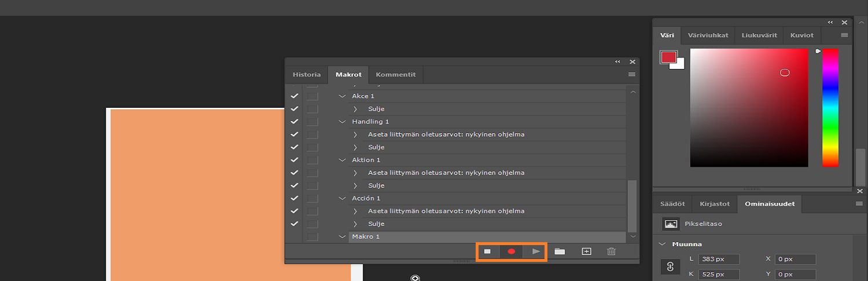Open the Värivihkat tab
The height and width of the screenshot is (281, 868).
pyautogui.click(x=708, y=35)
